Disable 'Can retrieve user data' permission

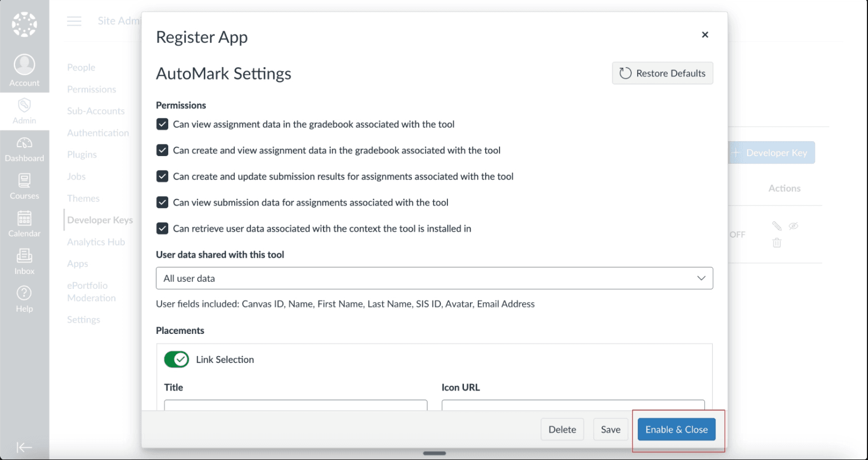click(162, 228)
